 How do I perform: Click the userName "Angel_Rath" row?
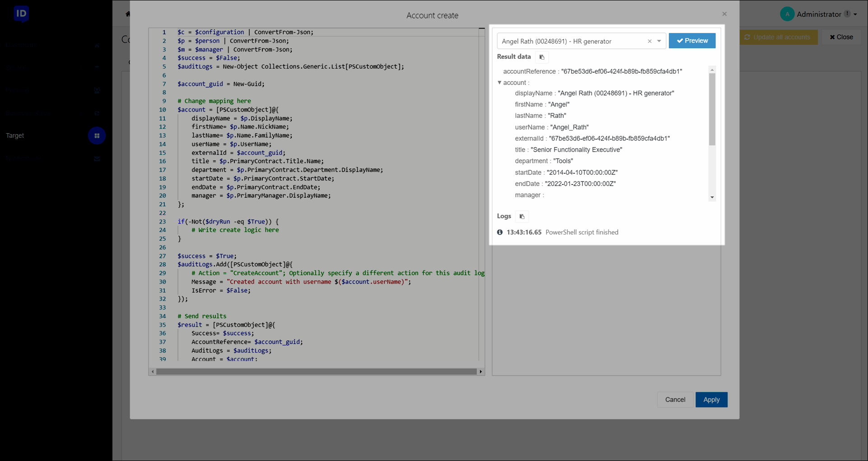coord(552,127)
